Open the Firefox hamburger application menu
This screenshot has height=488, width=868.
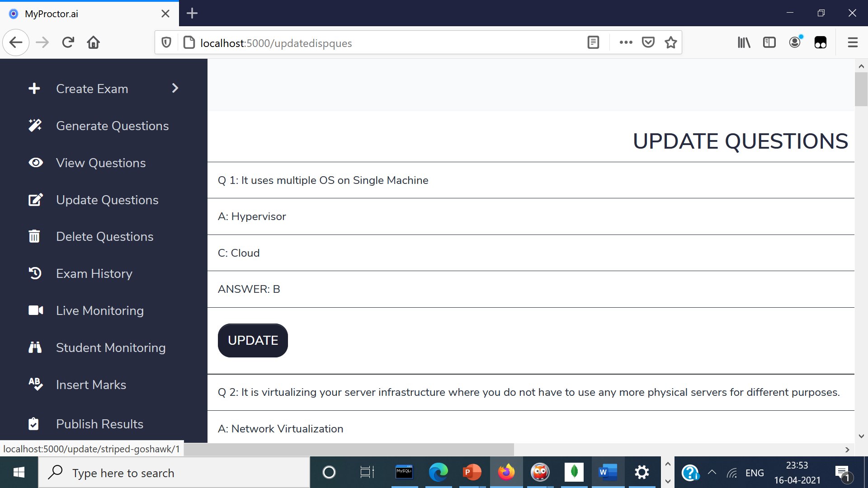tap(853, 42)
